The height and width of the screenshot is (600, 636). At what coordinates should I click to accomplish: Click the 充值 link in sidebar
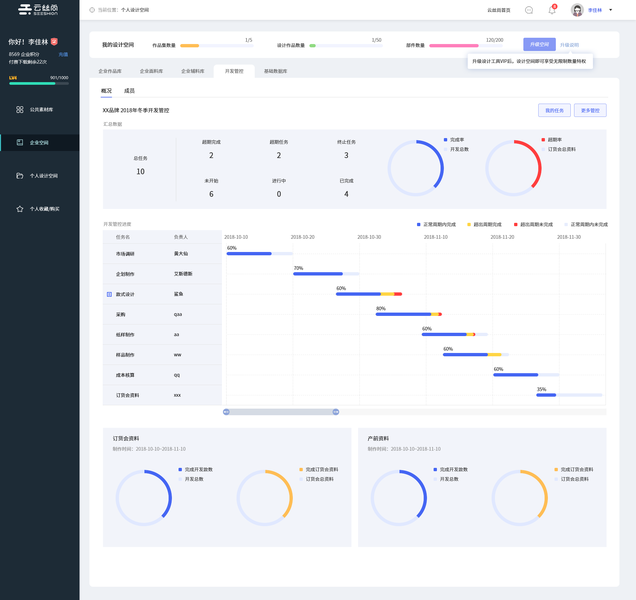pos(63,54)
